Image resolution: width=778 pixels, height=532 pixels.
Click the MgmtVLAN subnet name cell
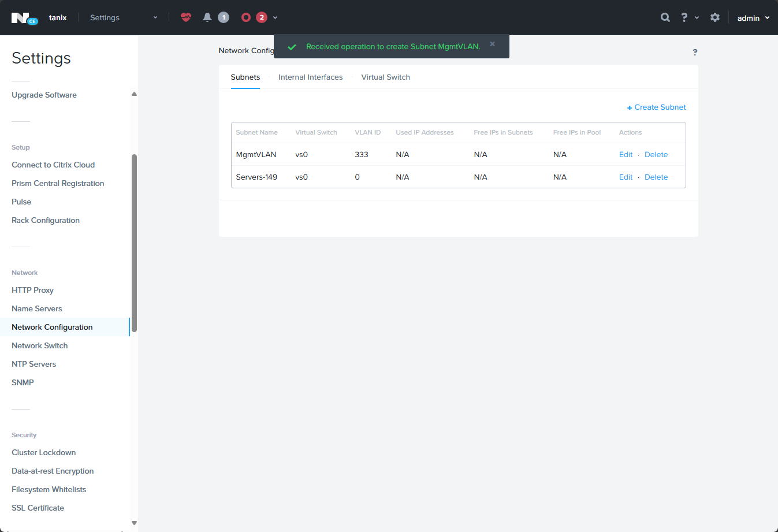tap(256, 154)
